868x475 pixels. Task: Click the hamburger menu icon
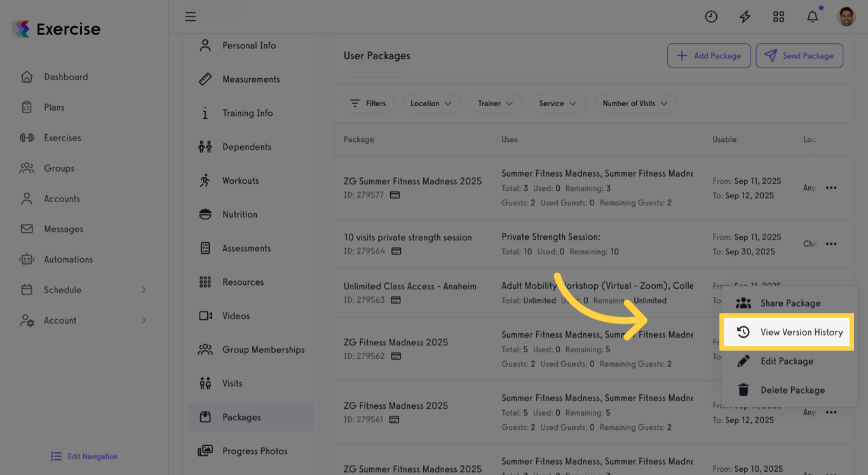pos(190,17)
